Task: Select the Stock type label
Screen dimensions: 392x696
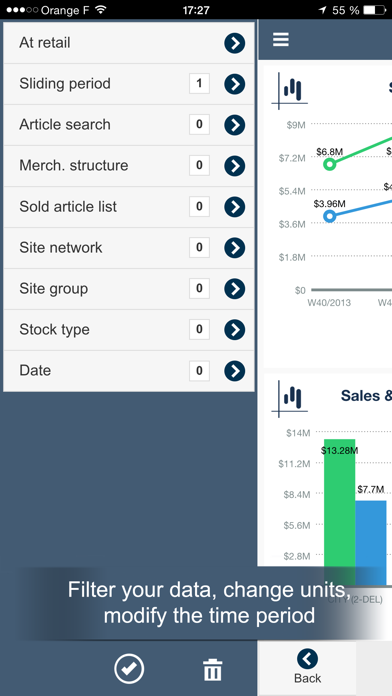Action: coord(54,329)
